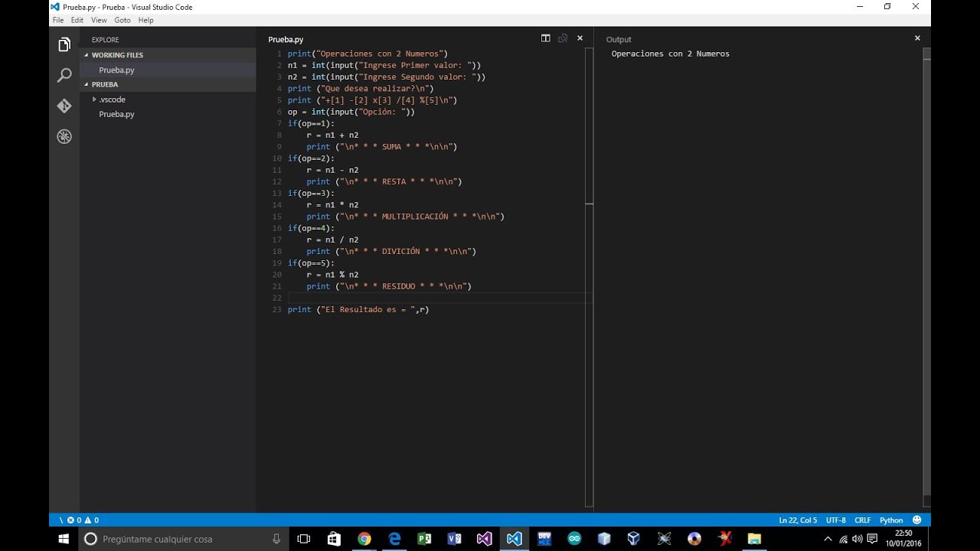Click on the line printing "El Resultado es = "
The width and height of the screenshot is (980, 551).
[358, 309]
